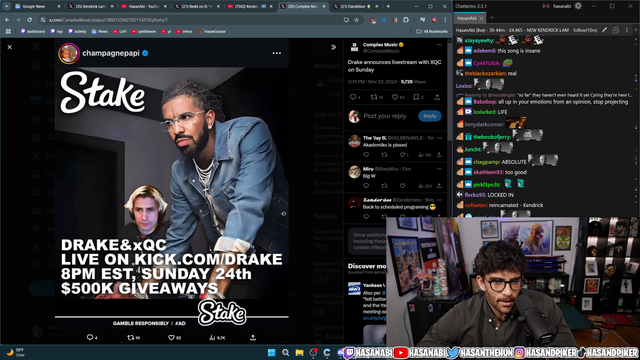Click the repost icon on the Complex Music tweet
The height and width of the screenshot is (360, 640).
coord(373,97)
